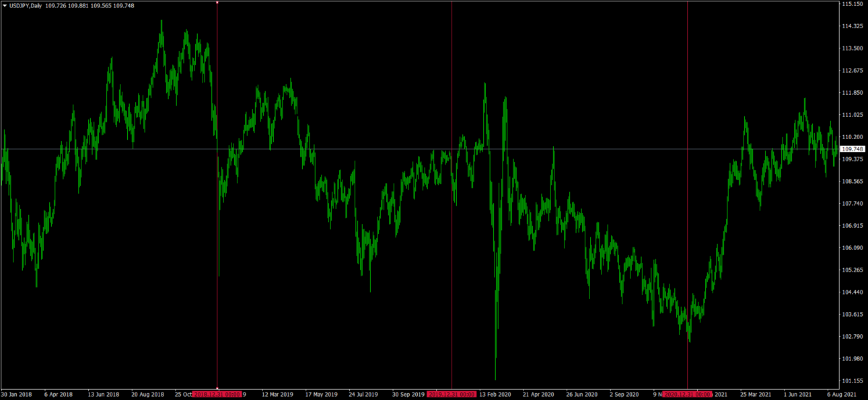Click the current price label 109.748
The image size is (868, 400).
853,149
